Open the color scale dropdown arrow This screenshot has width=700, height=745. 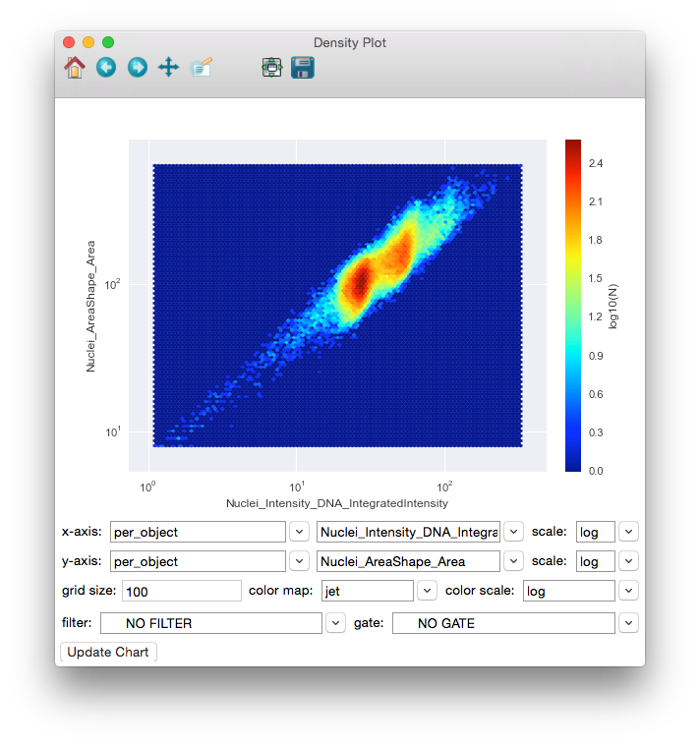coord(628,591)
